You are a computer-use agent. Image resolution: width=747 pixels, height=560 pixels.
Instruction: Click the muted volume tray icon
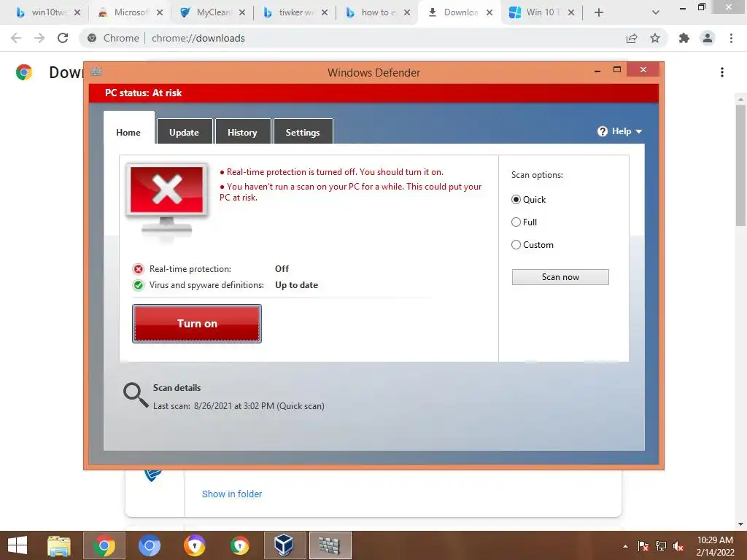(678, 546)
